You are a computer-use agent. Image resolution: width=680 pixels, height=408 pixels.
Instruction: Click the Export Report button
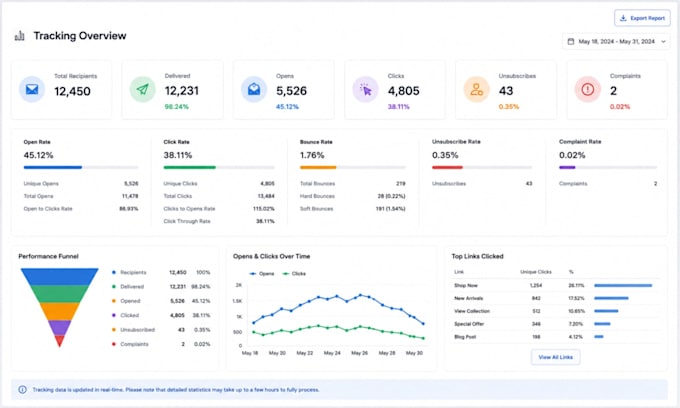point(642,18)
